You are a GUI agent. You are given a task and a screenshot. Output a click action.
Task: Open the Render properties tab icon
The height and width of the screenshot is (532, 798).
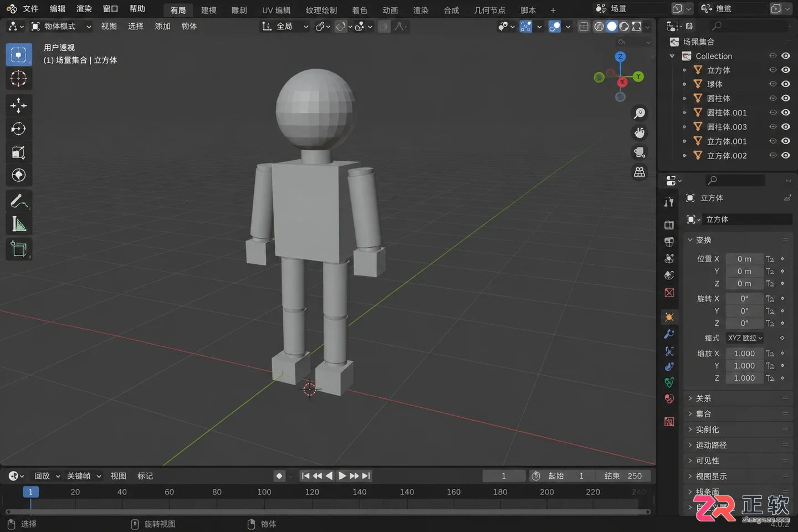pos(669,225)
